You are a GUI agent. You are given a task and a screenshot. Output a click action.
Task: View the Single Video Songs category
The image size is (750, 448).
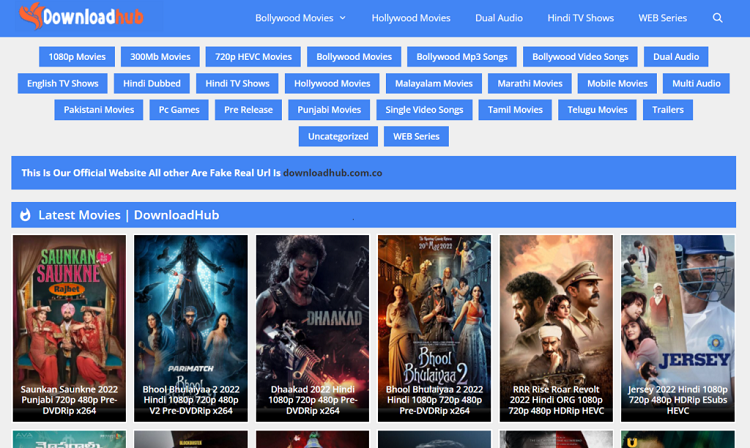point(424,110)
